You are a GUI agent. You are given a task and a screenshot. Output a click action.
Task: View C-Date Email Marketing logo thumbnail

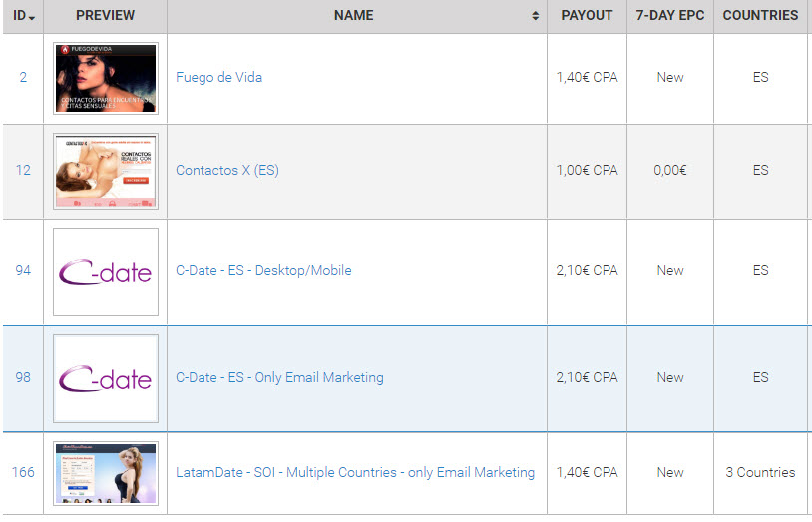(106, 378)
